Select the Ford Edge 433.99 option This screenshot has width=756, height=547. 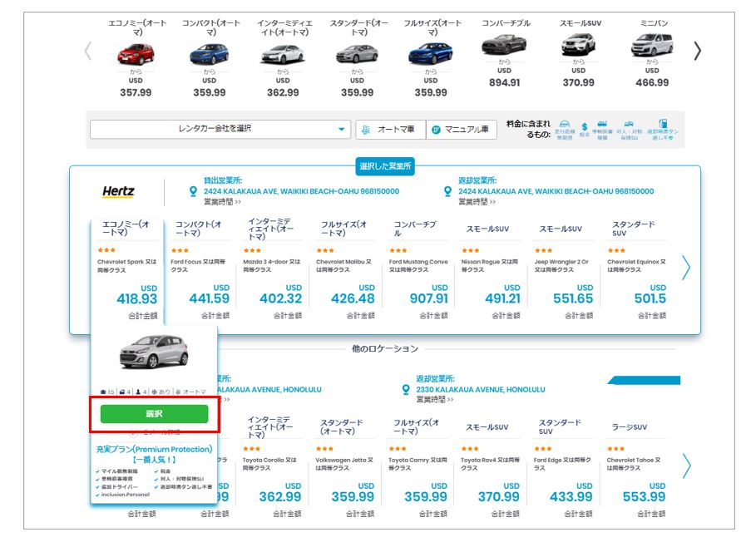coord(564,467)
